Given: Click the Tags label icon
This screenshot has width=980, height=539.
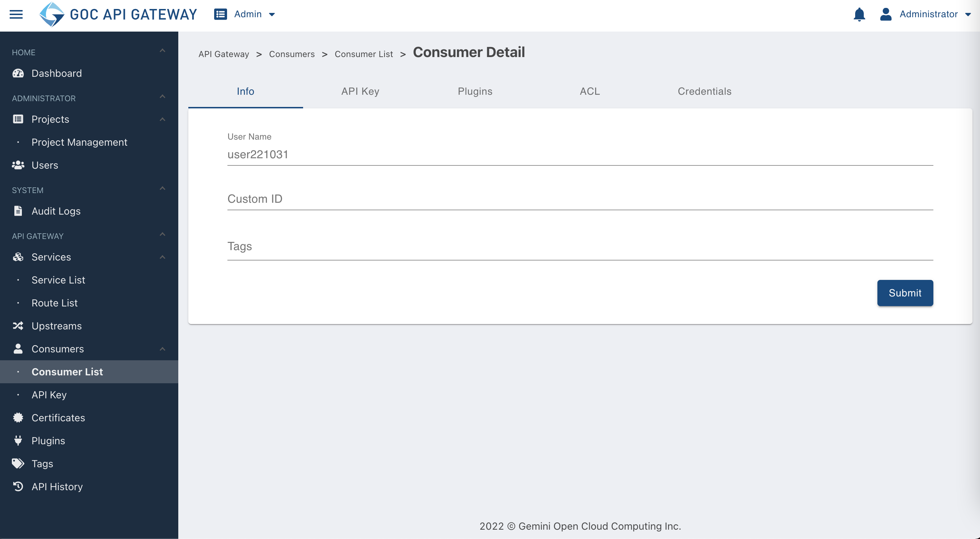Looking at the screenshot, I should click(x=18, y=464).
